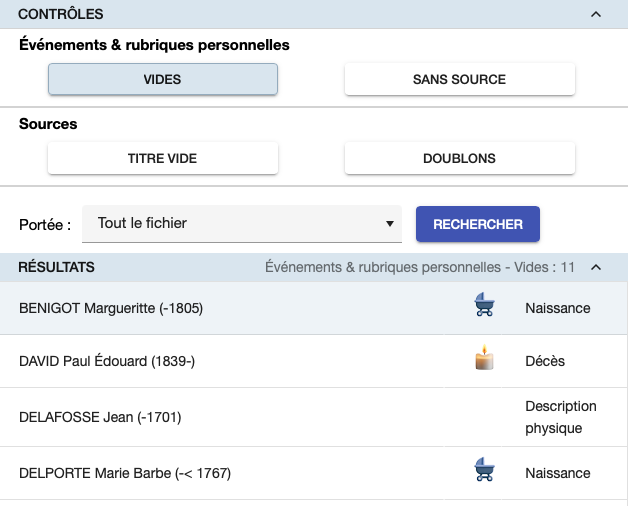Click the Naissance label for BENIGOT Margueritte
The width and height of the screenshot is (628, 506).
tap(558, 308)
